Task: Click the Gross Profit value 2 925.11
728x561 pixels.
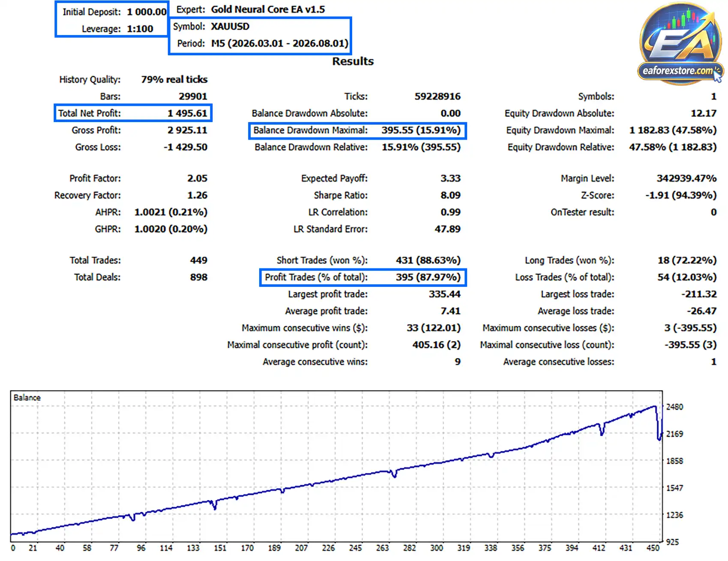Action: 187,130
